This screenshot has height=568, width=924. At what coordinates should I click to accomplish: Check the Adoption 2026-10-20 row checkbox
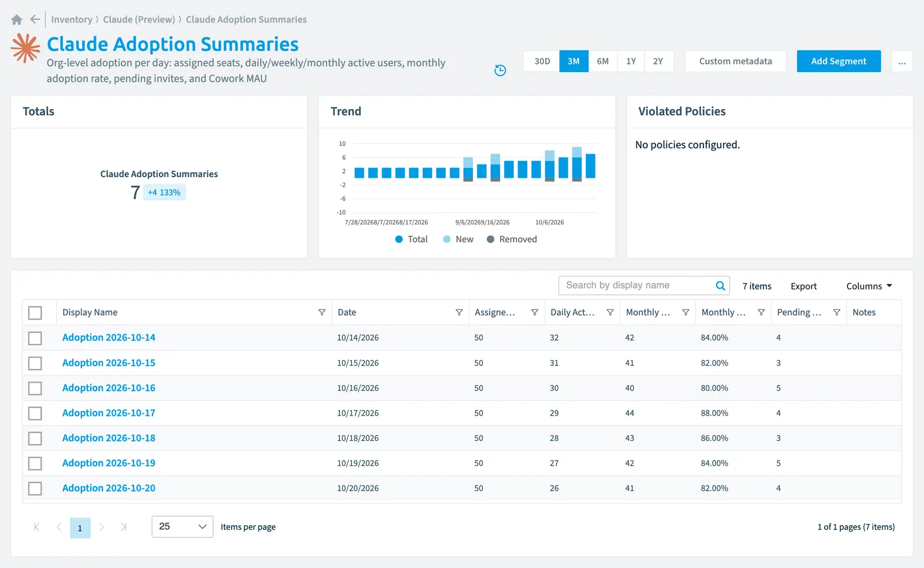(35, 489)
